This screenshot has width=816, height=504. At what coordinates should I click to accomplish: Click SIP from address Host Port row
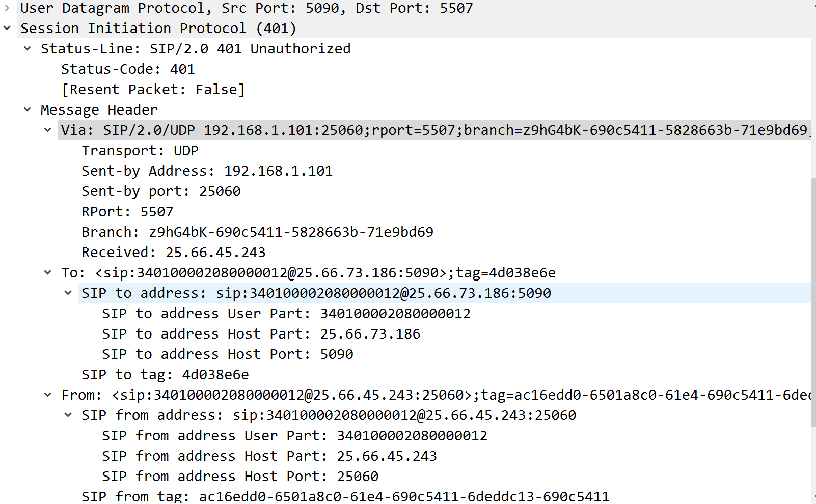240,477
